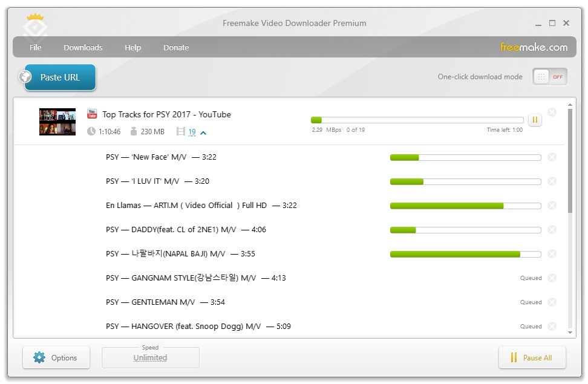Image resolution: width=588 pixels, height=384 pixels.
Task: Cancel the En Llamas ARTI.M download
Action: click(x=552, y=206)
